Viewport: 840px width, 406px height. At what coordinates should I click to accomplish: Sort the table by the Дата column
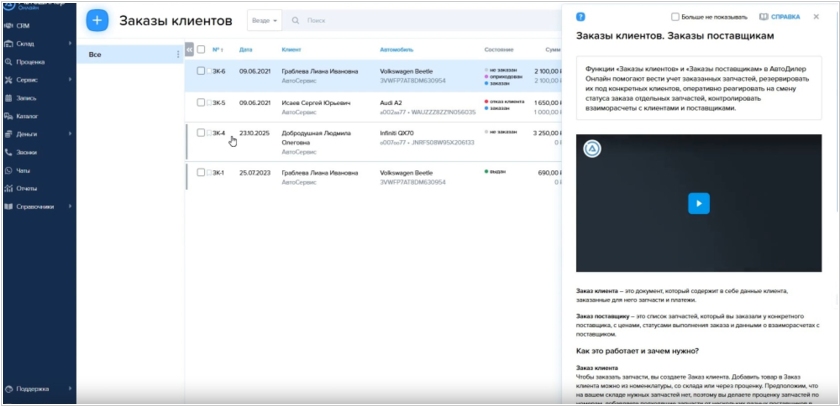click(x=245, y=49)
